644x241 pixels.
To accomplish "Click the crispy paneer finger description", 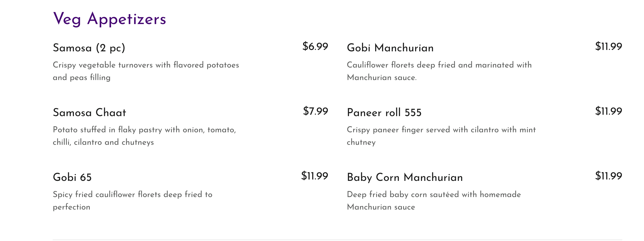I will 441,136.
